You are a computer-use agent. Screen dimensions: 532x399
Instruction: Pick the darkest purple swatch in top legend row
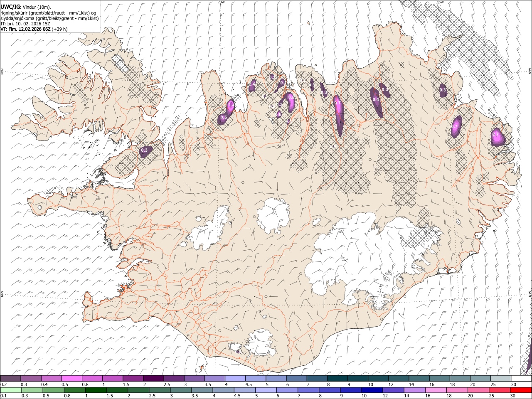(153, 379)
